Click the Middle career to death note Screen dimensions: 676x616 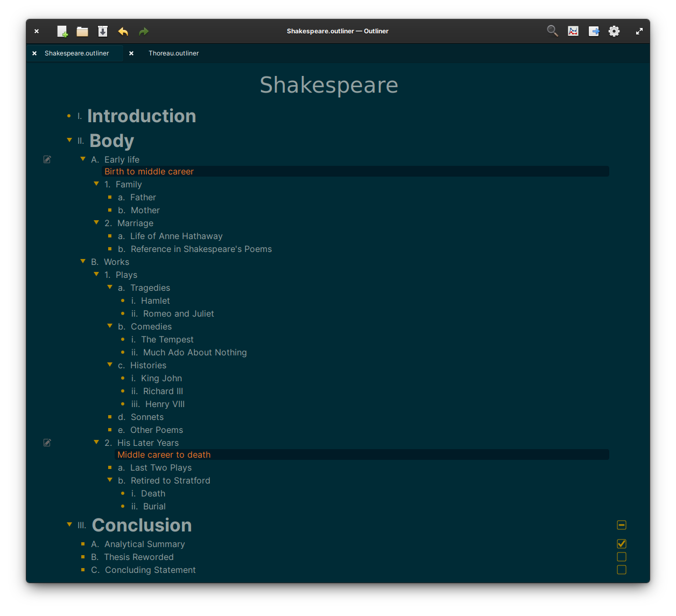pos(164,454)
